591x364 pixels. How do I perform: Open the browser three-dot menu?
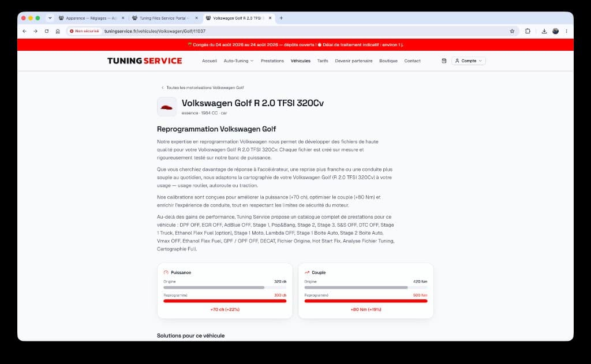click(x=567, y=31)
